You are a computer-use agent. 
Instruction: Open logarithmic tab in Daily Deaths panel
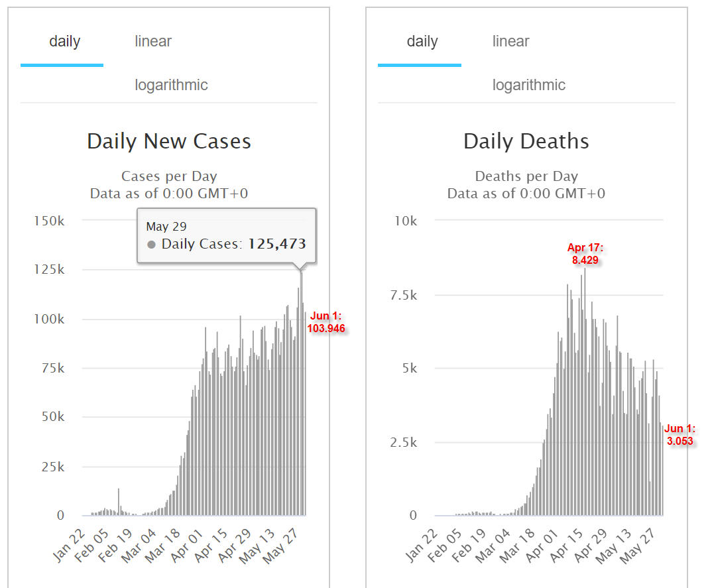pos(529,85)
